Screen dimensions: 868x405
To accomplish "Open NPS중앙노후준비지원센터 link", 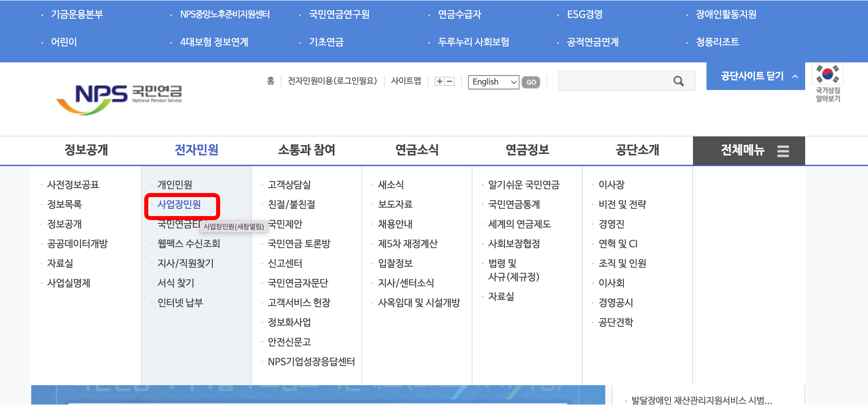I will pos(225,14).
